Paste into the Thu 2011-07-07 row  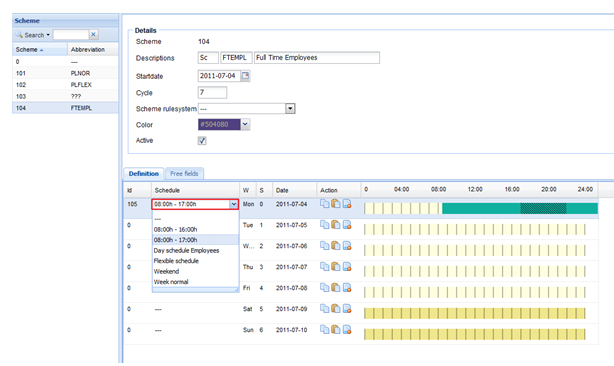click(336, 267)
